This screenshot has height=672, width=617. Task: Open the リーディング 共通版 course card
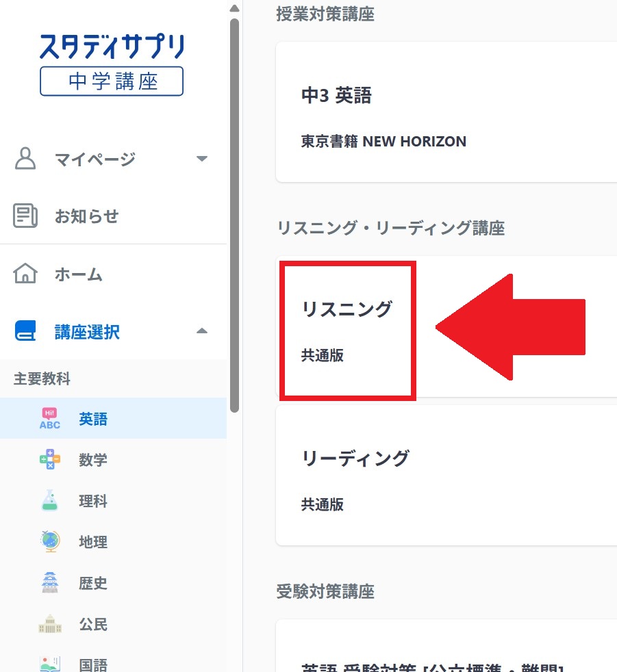pyautogui.click(x=445, y=476)
